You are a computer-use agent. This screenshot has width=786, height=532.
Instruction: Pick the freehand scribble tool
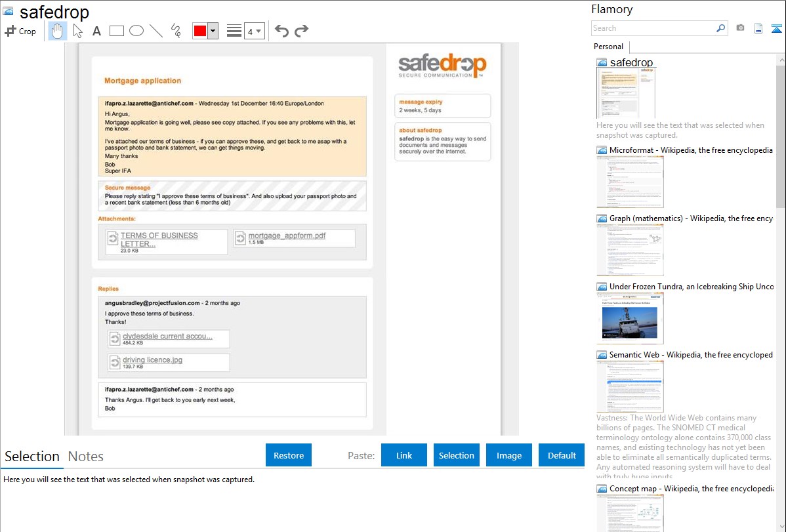[x=176, y=31]
